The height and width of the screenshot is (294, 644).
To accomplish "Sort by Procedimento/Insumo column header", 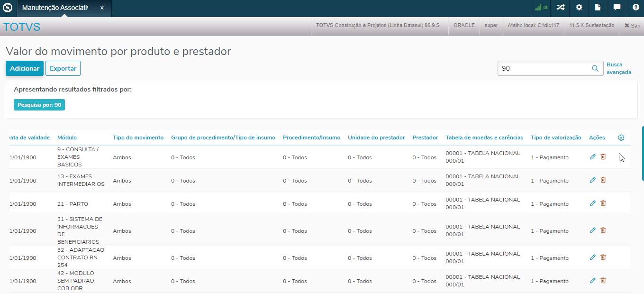I will (311, 138).
